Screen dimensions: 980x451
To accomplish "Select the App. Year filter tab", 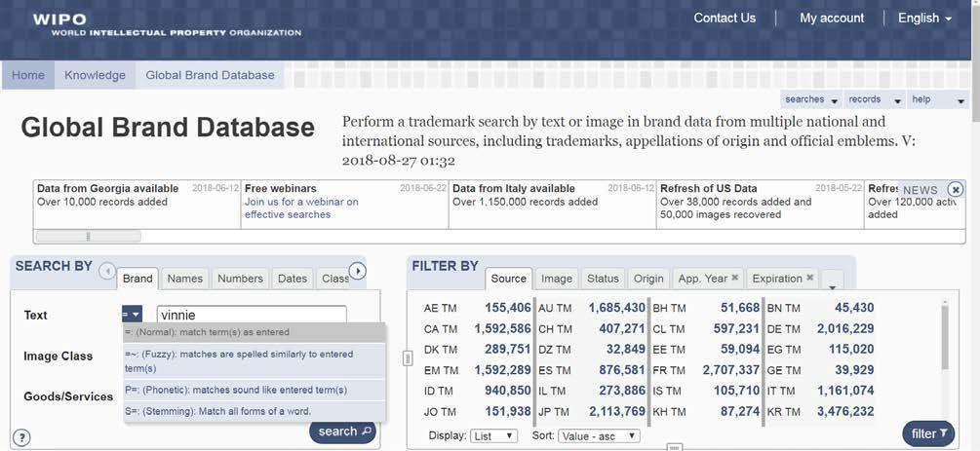I will point(702,279).
